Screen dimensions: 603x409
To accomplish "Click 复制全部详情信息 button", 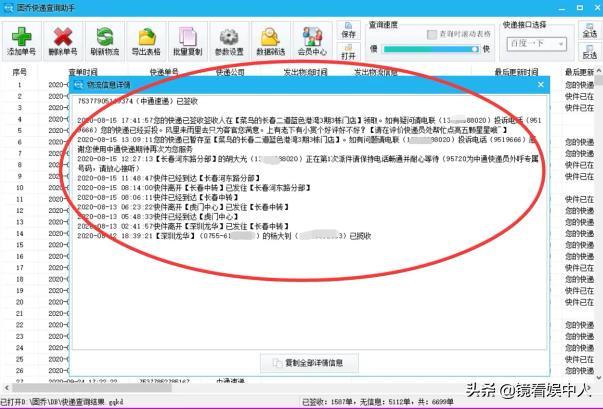I will [309, 363].
